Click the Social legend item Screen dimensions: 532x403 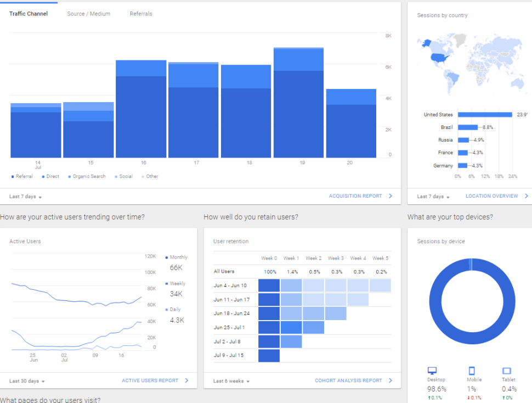pyautogui.click(x=123, y=177)
